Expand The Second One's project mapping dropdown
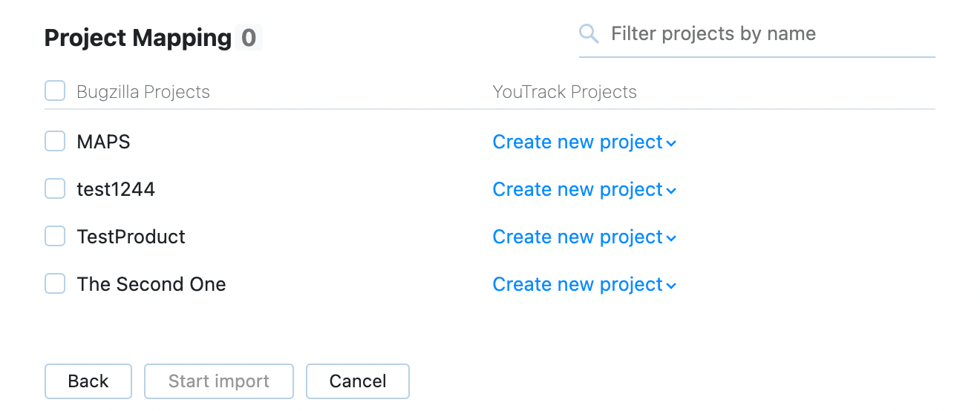The height and width of the screenshot is (411, 980). coord(584,284)
